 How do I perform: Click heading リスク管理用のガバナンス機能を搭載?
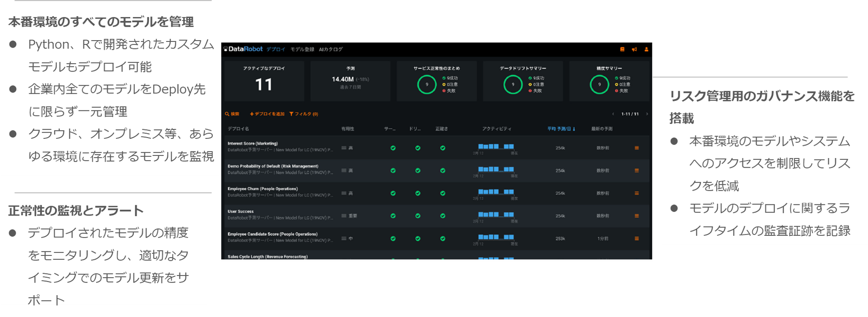[762, 107]
